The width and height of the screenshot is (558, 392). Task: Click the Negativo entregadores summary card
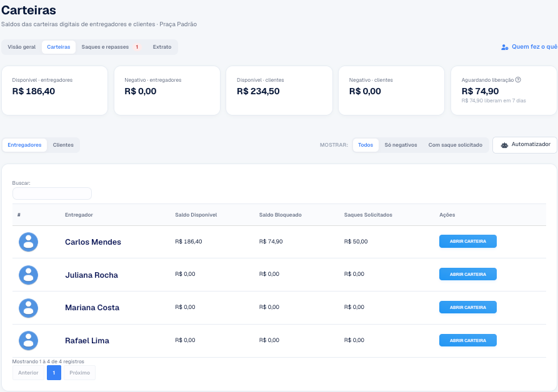pyautogui.click(x=167, y=91)
